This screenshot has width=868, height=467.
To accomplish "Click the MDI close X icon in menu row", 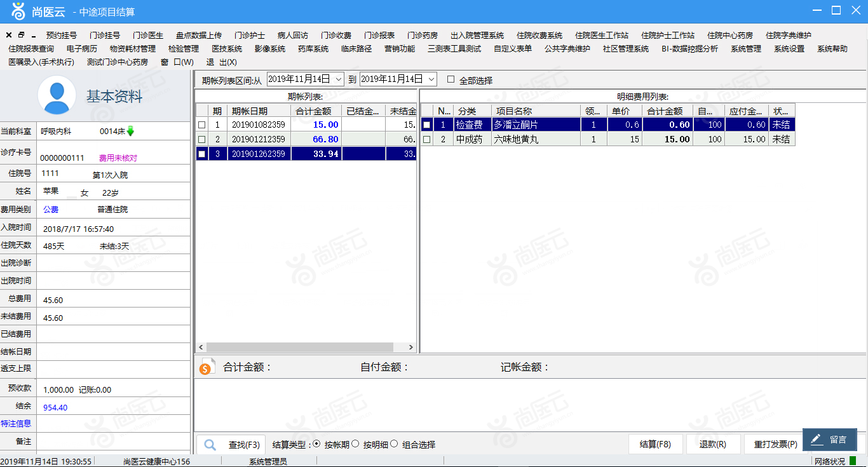I will 9,36.
